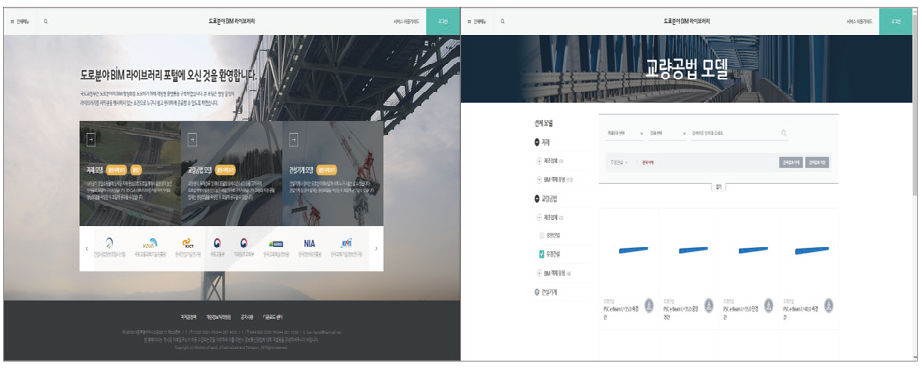Click the arrow icon on the 교량공법 모델 card

tap(192, 139)
